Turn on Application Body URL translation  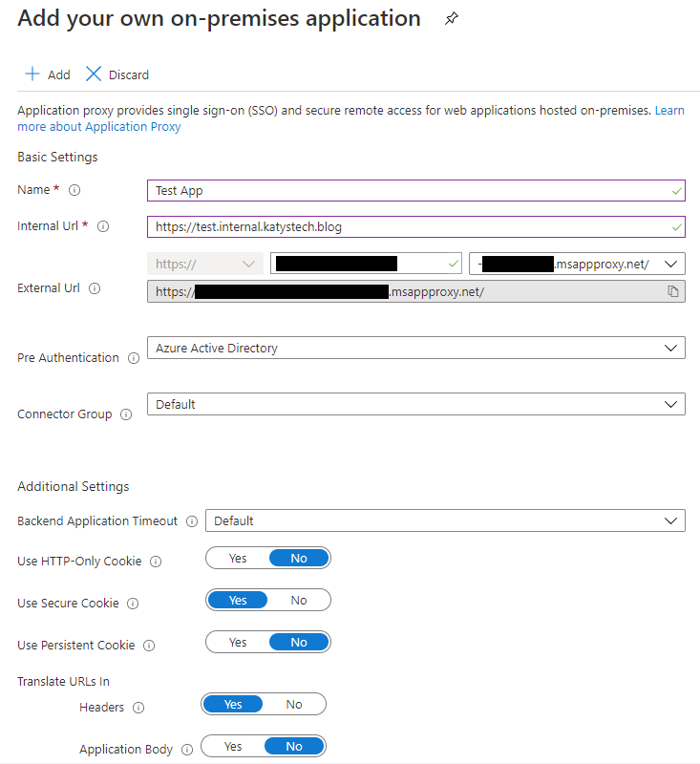pos(233,747)
